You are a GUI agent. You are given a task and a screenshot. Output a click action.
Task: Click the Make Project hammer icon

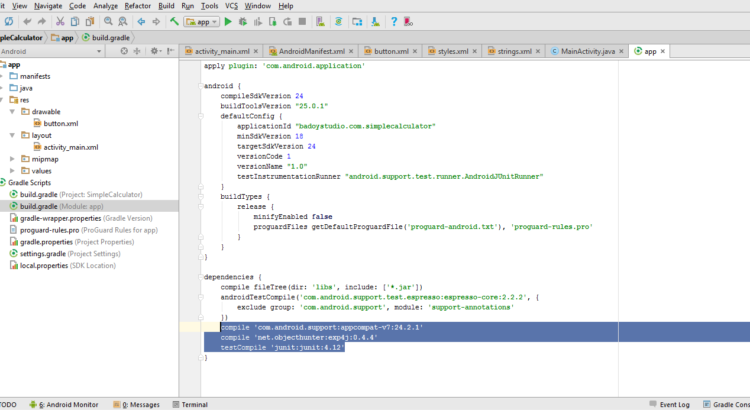coord(175,21)
